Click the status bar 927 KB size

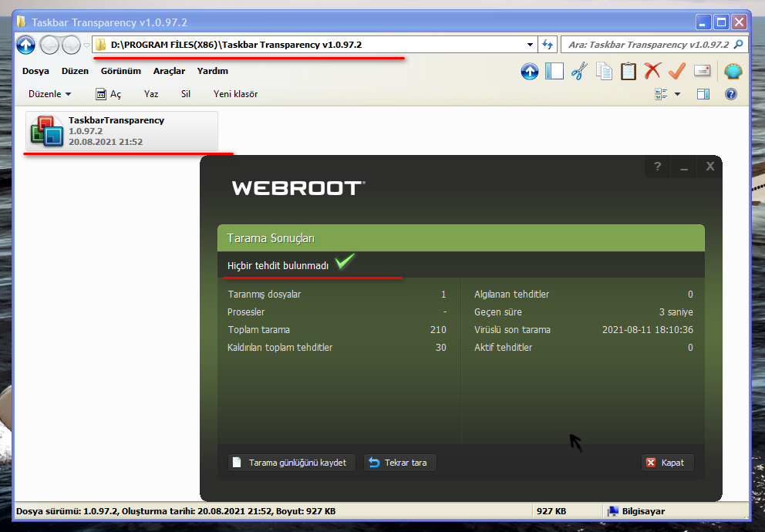click(551, 511)
